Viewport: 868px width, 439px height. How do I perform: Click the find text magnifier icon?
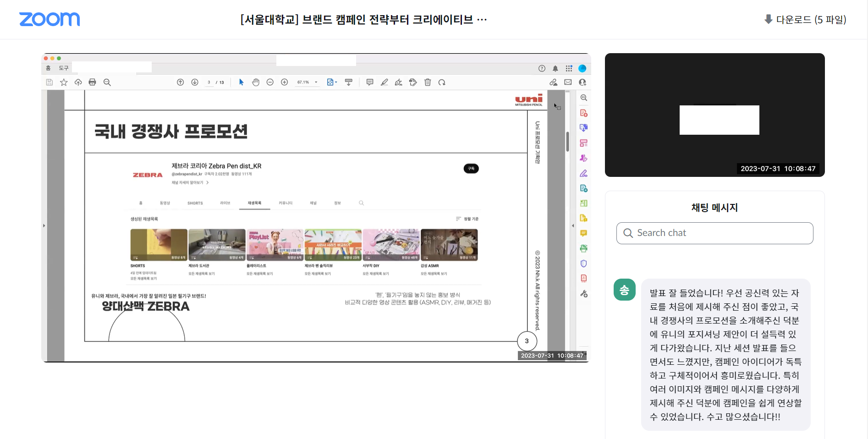[107, 82]
